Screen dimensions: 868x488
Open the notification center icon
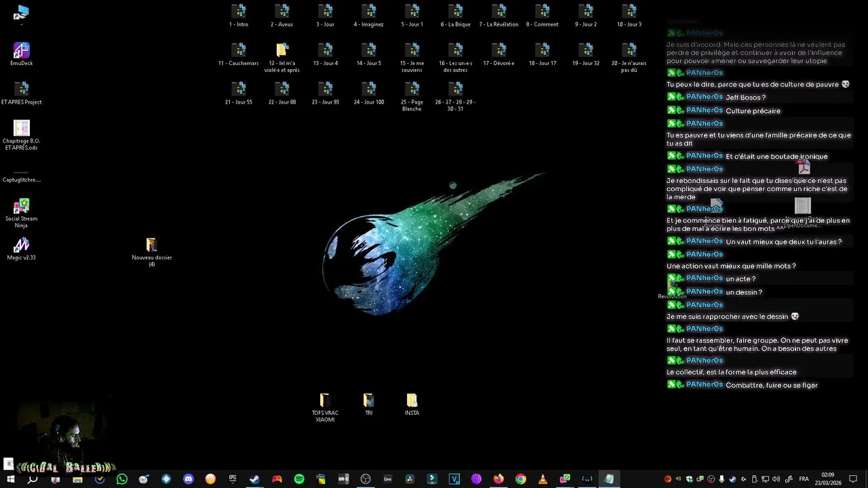click(x=853, y=479)
